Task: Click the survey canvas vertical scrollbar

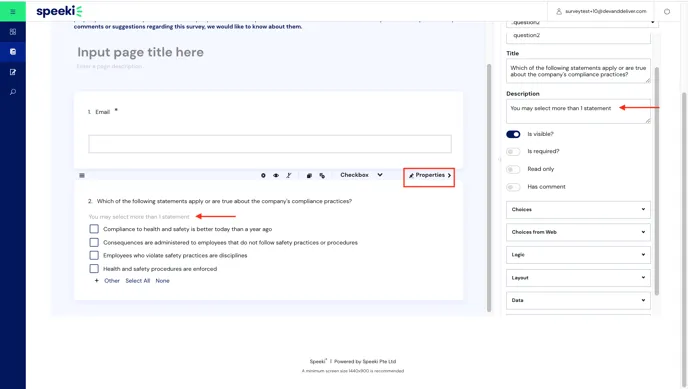Action: pos(489,188)
